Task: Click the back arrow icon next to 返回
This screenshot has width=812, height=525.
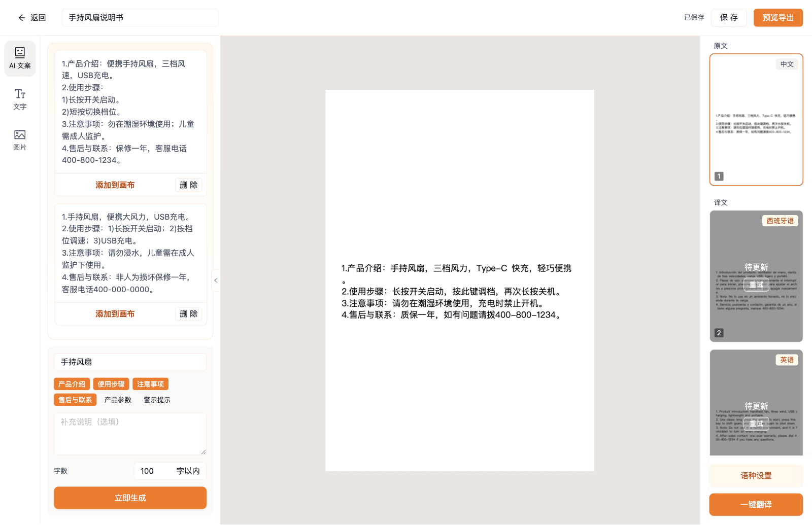Action: (21, 18)
